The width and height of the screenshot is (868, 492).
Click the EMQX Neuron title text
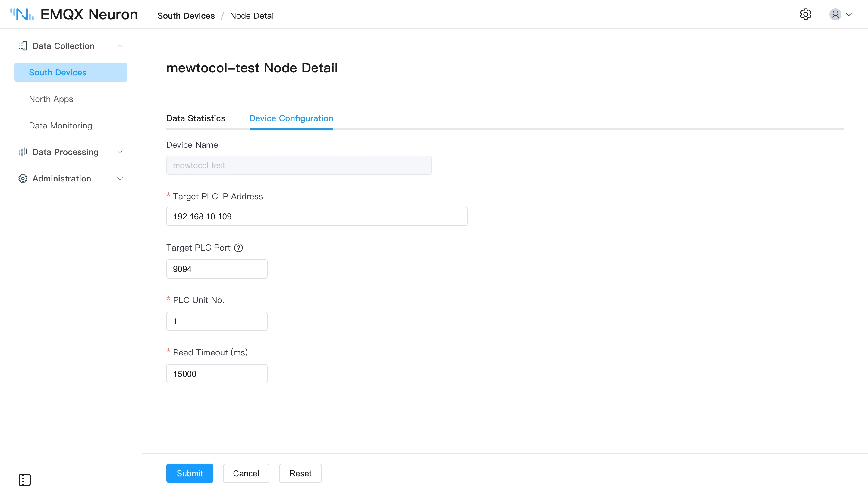[x=89, y=14]
